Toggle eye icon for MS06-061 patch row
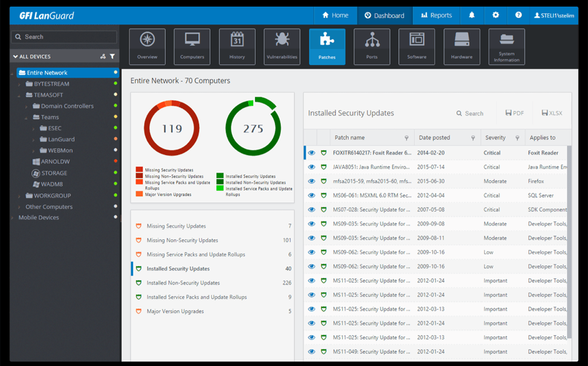Screen dimensions: 588x366 point(312,196)
